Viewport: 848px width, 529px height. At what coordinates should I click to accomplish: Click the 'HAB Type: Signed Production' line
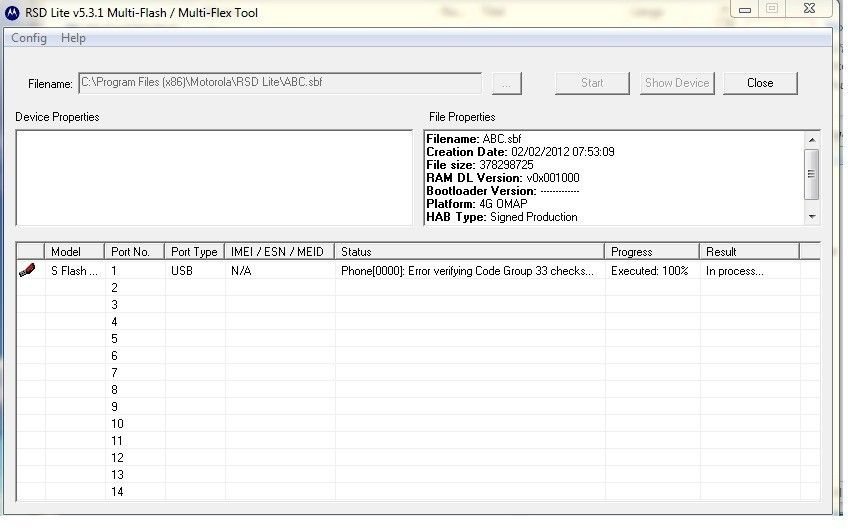(502, 217)
